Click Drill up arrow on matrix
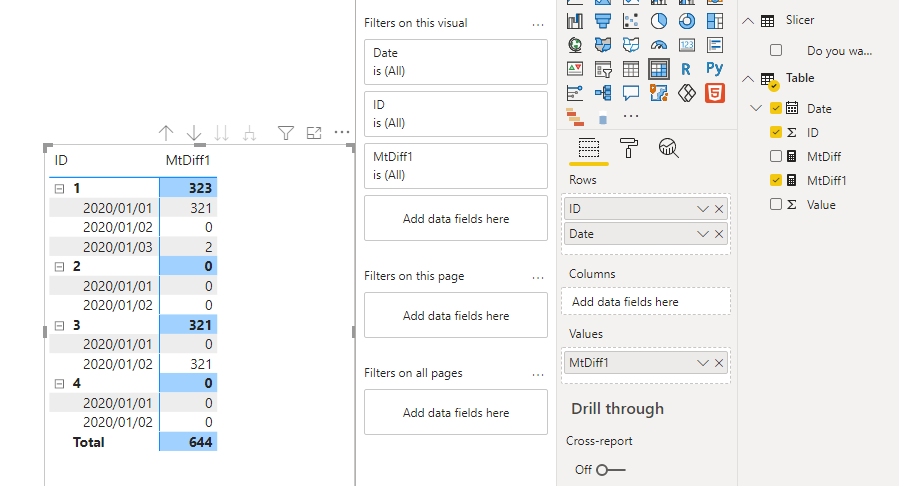This screenshot has width=899, height=486. (166, 134)
